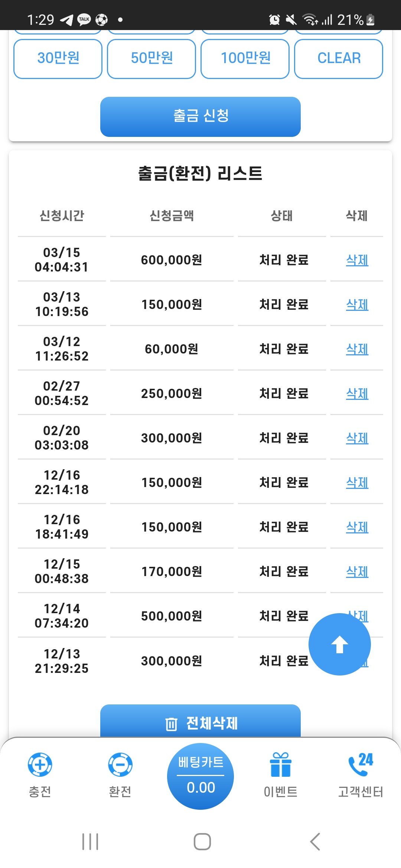Viewport: 401px width, 868px height.
Task: Select the 100만원 amount button
Action: pos(245,59)
